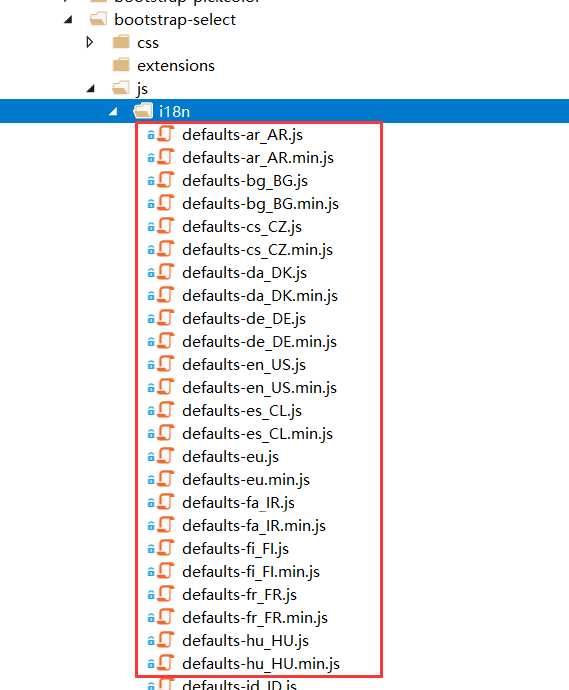Click the script icon of defaults-en_US.min.js
Image resolution: width=569 pixels, height=690 pixels.
166,387
